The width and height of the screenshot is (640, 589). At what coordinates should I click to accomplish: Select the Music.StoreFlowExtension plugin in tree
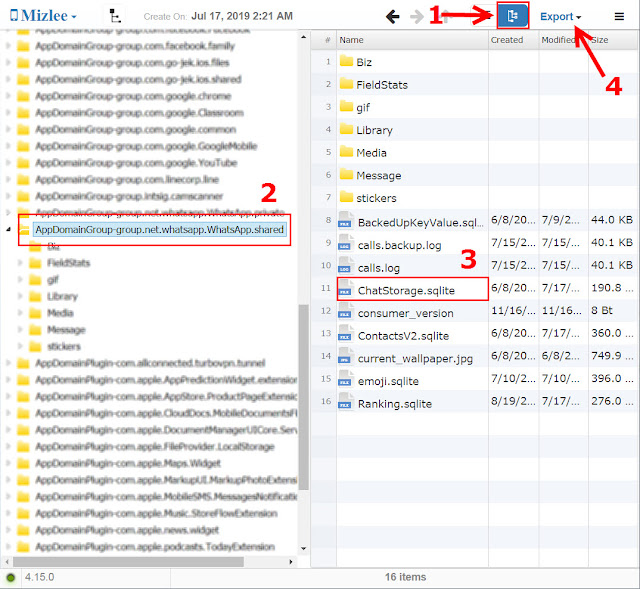tap(156, 513)
